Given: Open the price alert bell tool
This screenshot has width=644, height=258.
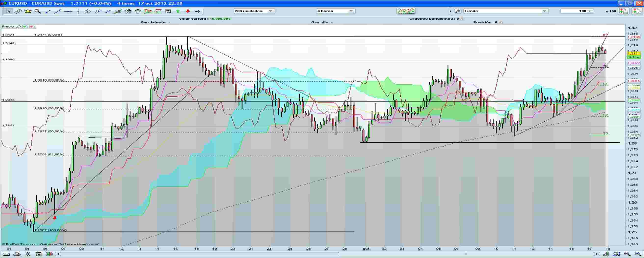Looking at the screenshot, I should [28, 11].
